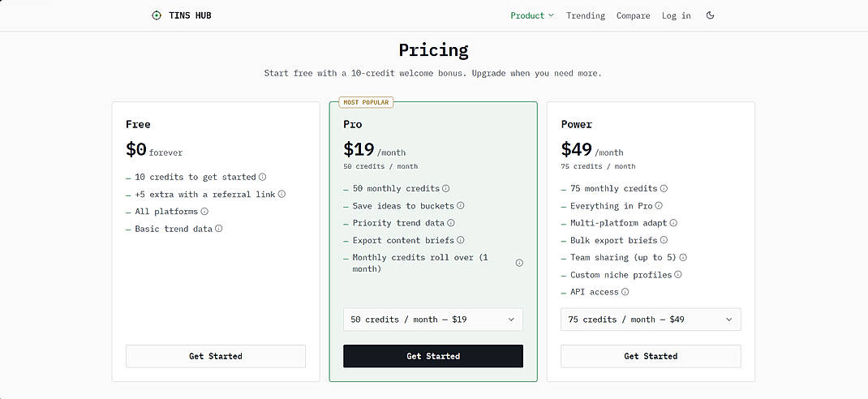This screenshot has height=399, width=868.
Task: Click the Log in link
Action: point(676,15)
